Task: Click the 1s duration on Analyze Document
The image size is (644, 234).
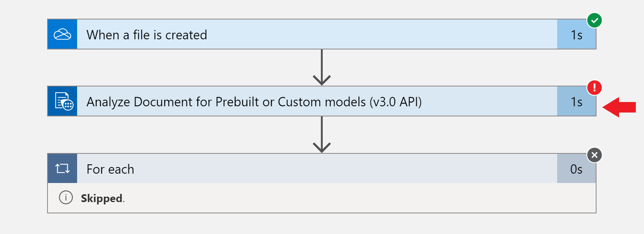Action: tap(576, 101)
